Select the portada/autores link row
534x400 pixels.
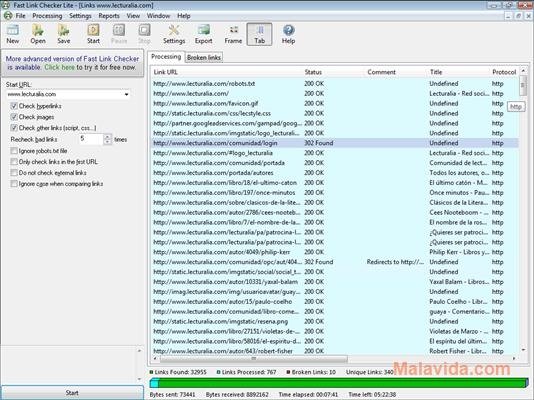pyautogui.click(x=335, y=173)
